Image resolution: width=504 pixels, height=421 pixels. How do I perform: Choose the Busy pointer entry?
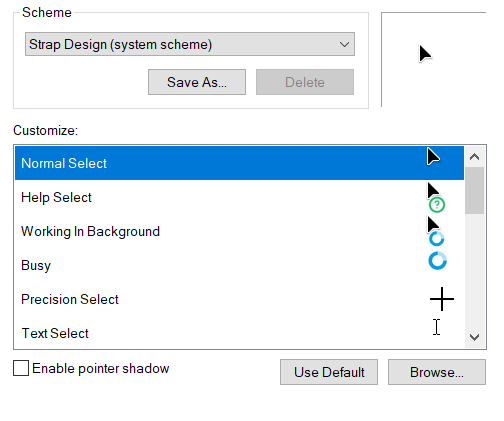pos(239,265)
